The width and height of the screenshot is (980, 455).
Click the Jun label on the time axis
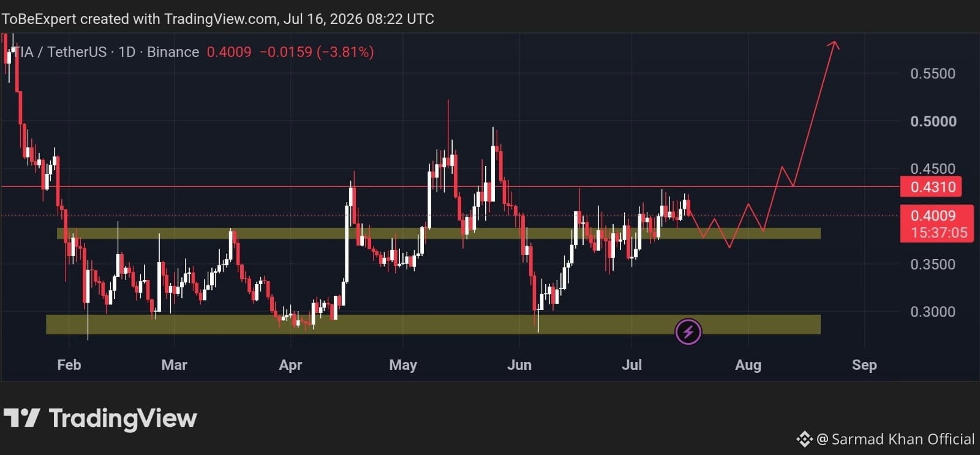pos(519,365)
